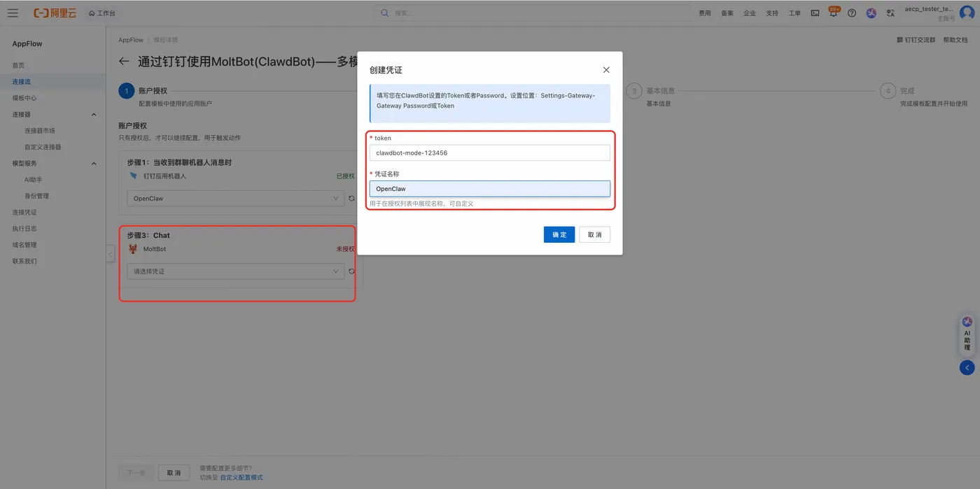Open the user avatar account menu
The width and height of the screenshot is (980, 489).
[967, 13]
